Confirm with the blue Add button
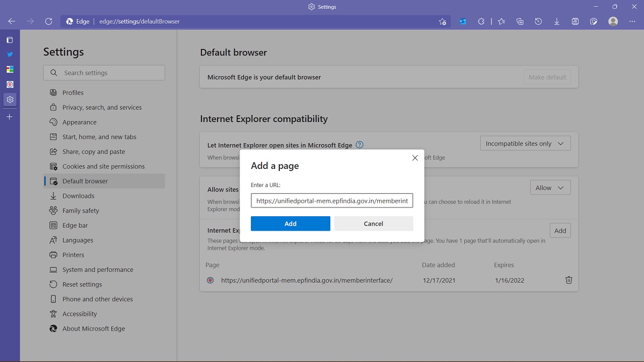Viewport: 644px width, 362px height. pyautogui.click(x=291, y=223)
